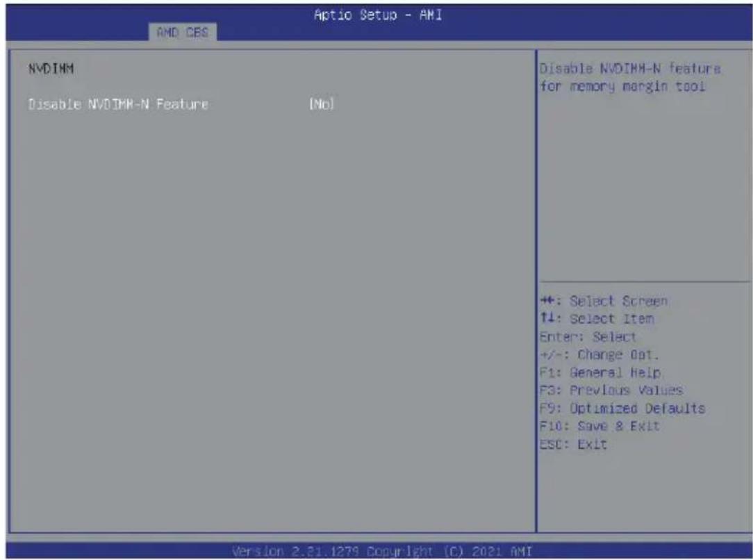Click the 'for memory margin tool' help line

pos(622,86)
